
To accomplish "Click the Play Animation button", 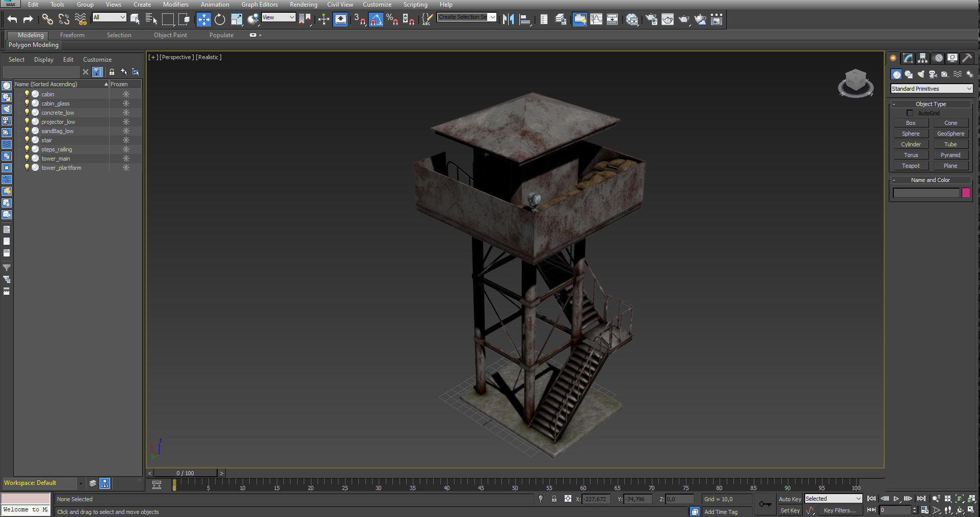I will click(896, 499).
